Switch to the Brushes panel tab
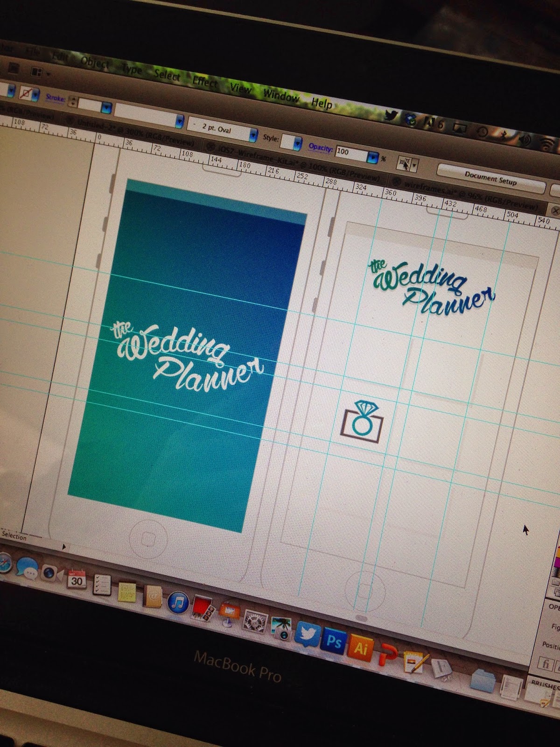The height and width of the screenshot is (747, 560). tap(545, 685)
